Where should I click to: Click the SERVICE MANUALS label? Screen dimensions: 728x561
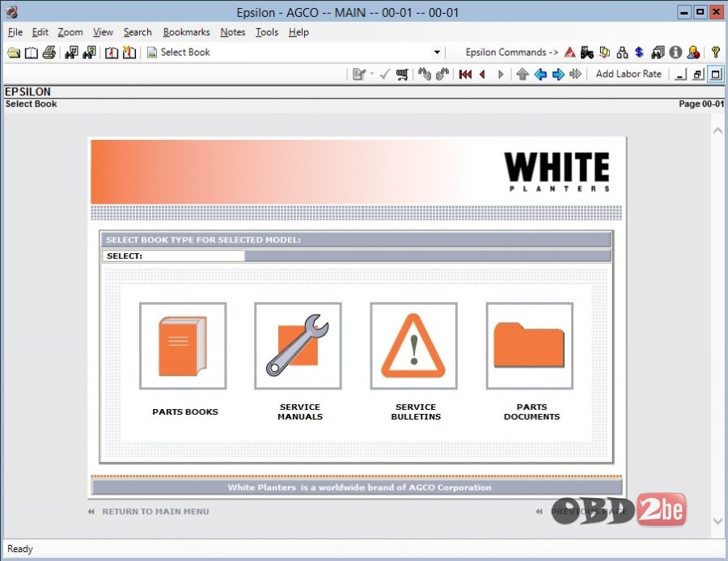click(300, 412)
